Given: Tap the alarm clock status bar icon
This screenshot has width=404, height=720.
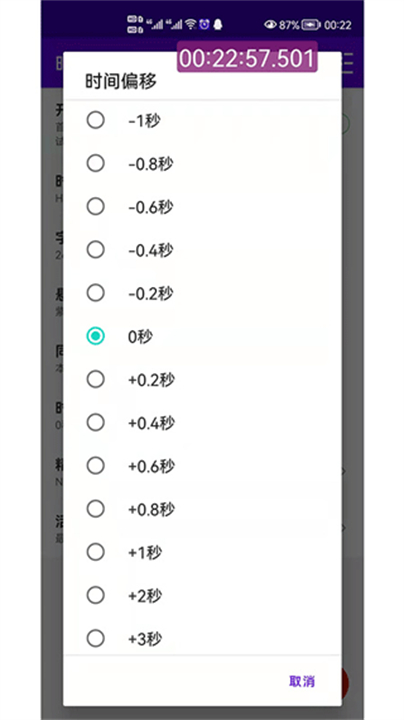Looking at the screenshot, I should (204, 24).
